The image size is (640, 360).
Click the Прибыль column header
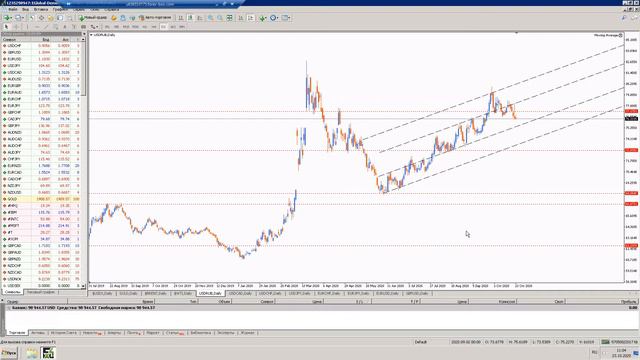pos(628,301)
